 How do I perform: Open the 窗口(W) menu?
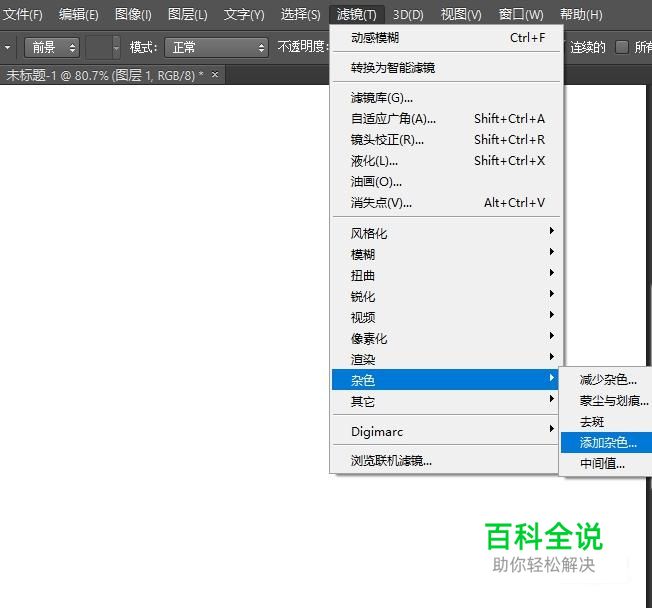point(521,15)
